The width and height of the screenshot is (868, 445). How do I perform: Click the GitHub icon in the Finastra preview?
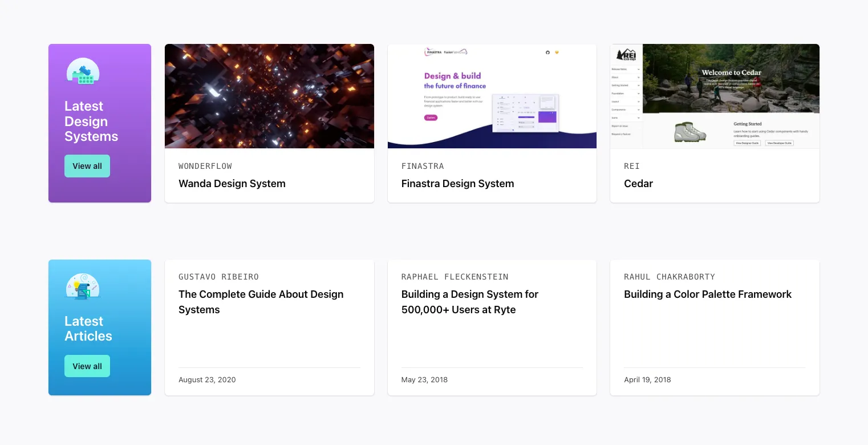point(548,52)
